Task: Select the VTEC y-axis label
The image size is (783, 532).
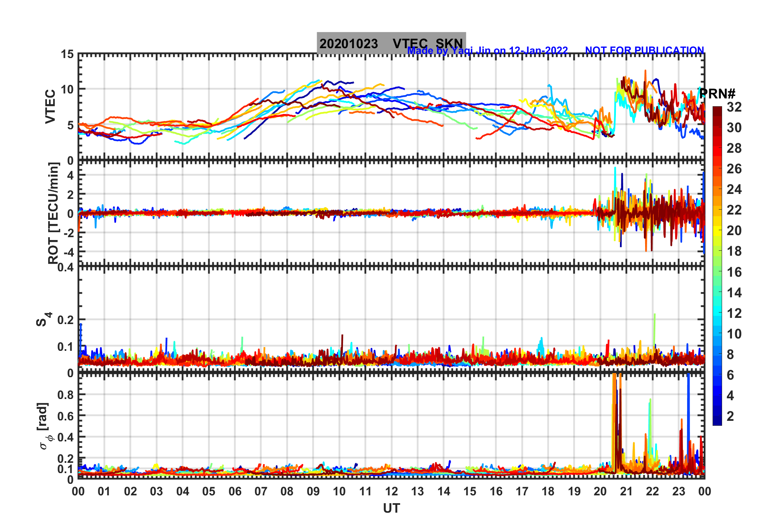Action: click(50, 107)
